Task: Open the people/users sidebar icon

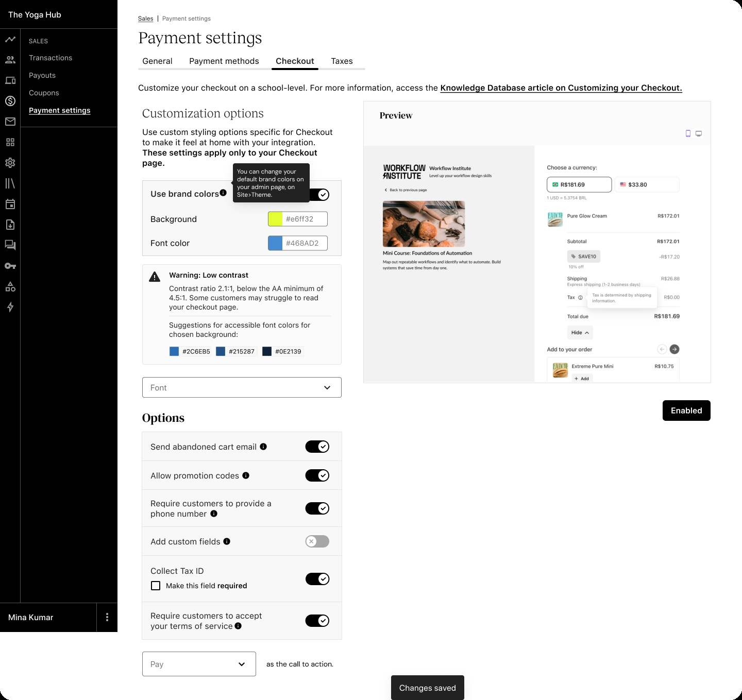Action: coord(10,60)
